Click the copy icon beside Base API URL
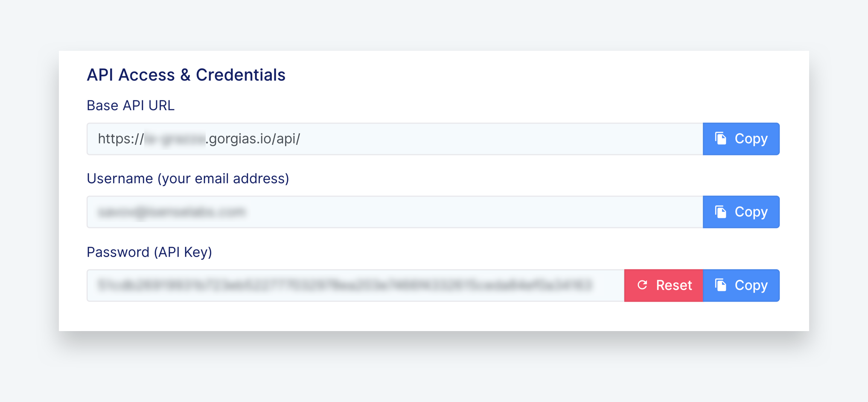This screenshot has height=402, width=868. (x=721, y=138)
